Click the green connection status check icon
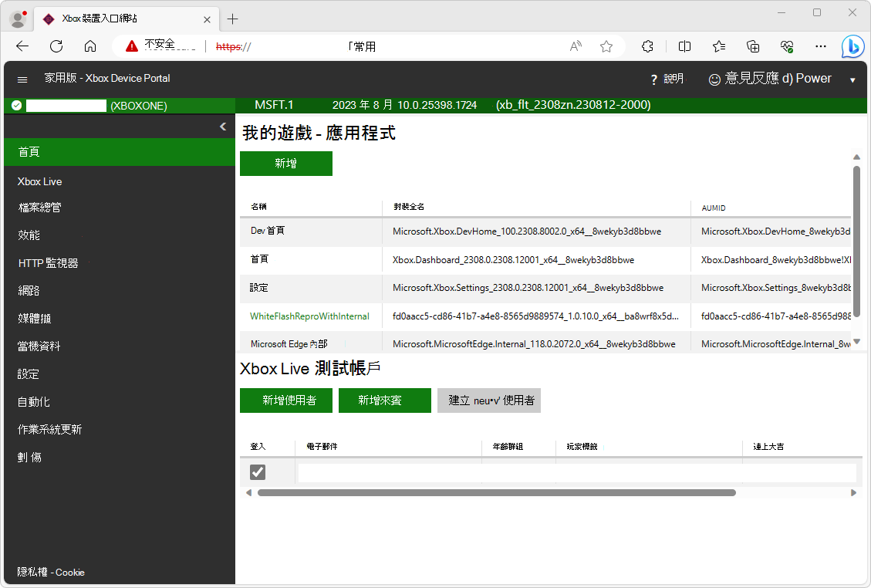871x588 pixels. [17, 105]
